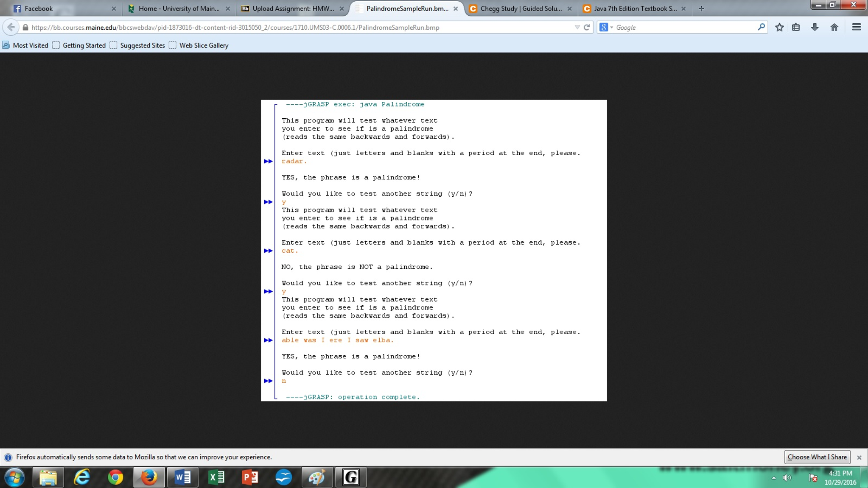
Task: Open Getting Started bookmark
Action: (x=79, y=45)
